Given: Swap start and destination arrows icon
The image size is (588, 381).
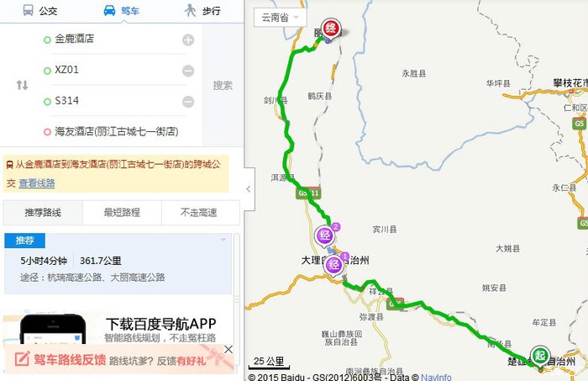Looking at the screenshot, I should (22, 85).
